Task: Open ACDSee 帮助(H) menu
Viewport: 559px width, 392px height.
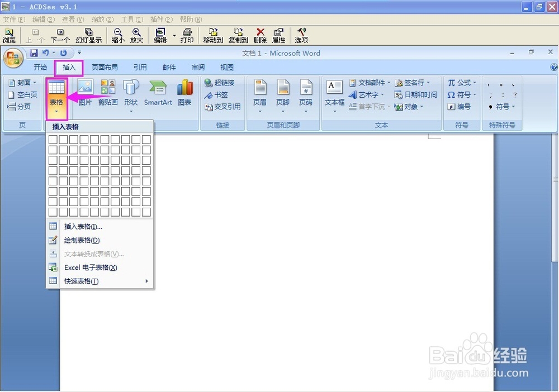Action: [x=191, y=19]
